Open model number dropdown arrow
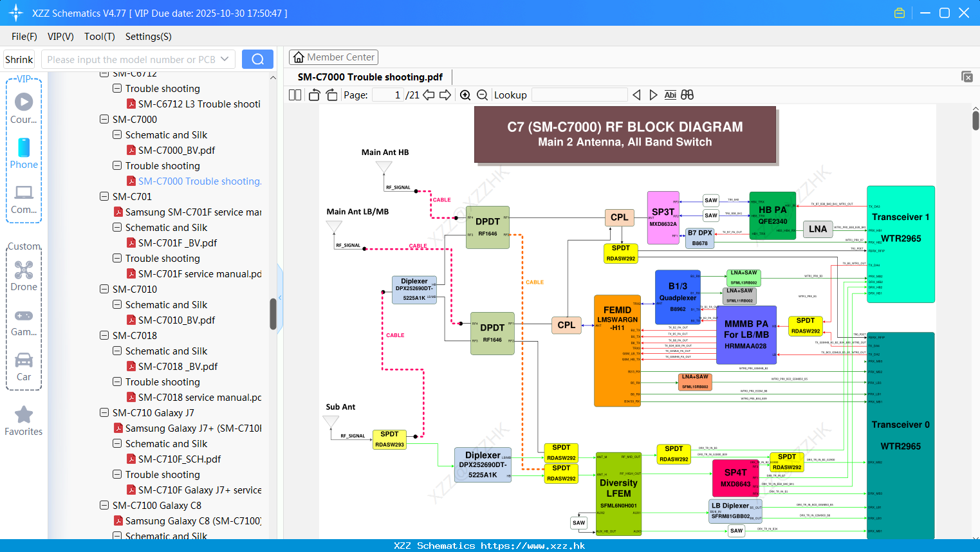Image resolution: width=980 pixels, height=552 pixels. coord(225,59)
